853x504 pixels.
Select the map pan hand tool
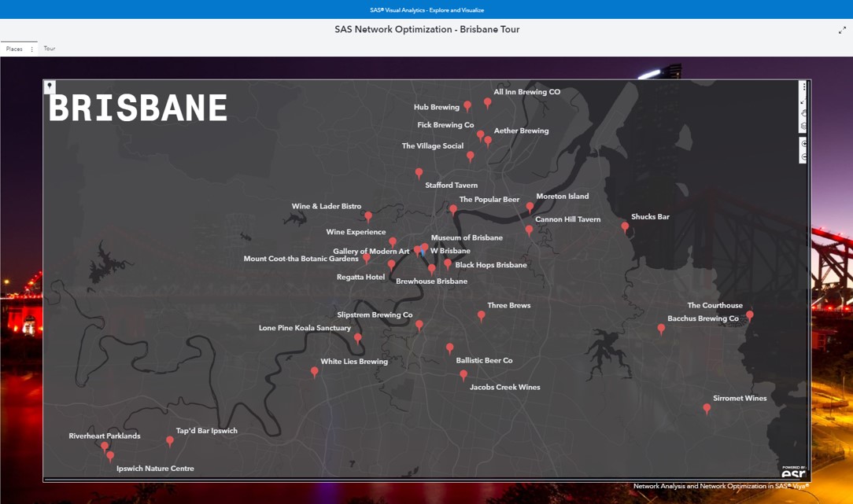click(803, 114)
